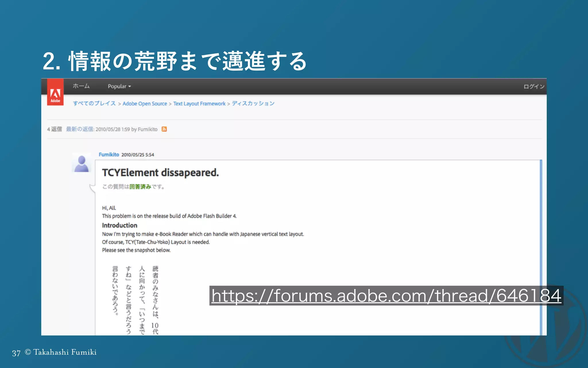Navigate to the Text Layout Framework breadcrumb
The height and width of the screenshot is (368, 588).
[x=199, y=103]
